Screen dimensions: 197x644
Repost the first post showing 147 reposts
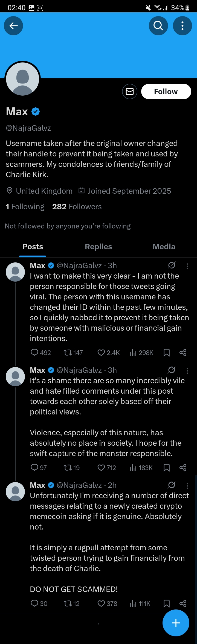pos(73,353)
